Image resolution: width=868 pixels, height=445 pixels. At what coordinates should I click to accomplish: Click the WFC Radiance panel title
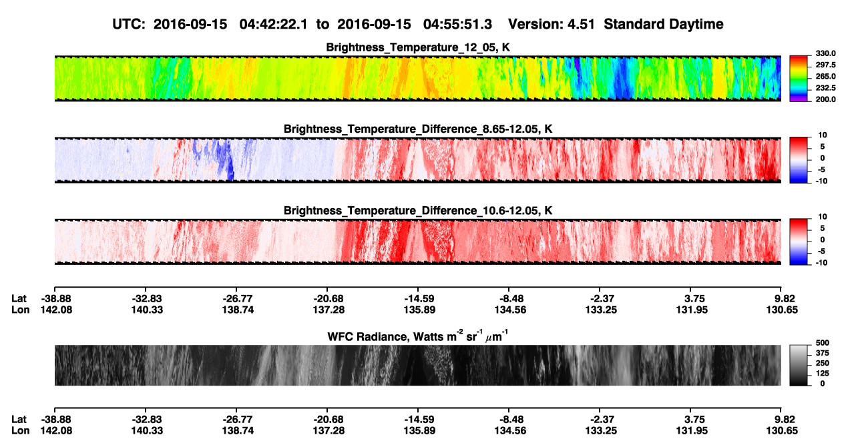418,336
